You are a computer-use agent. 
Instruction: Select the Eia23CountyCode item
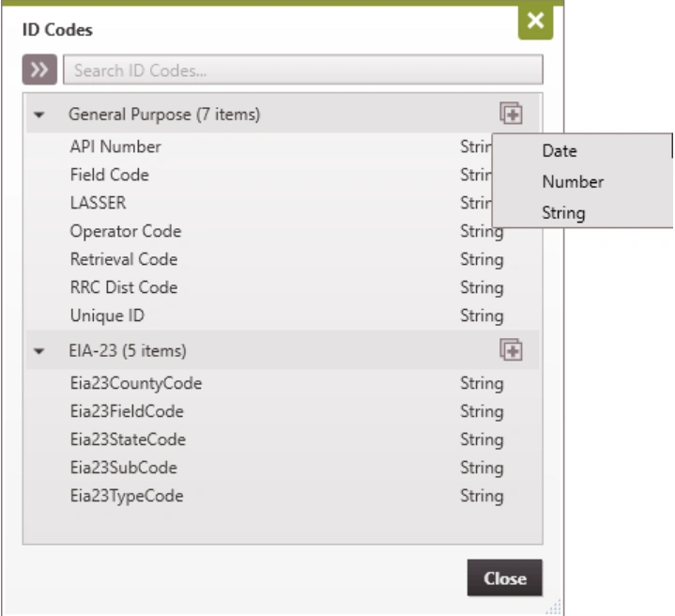coord(135,383)
